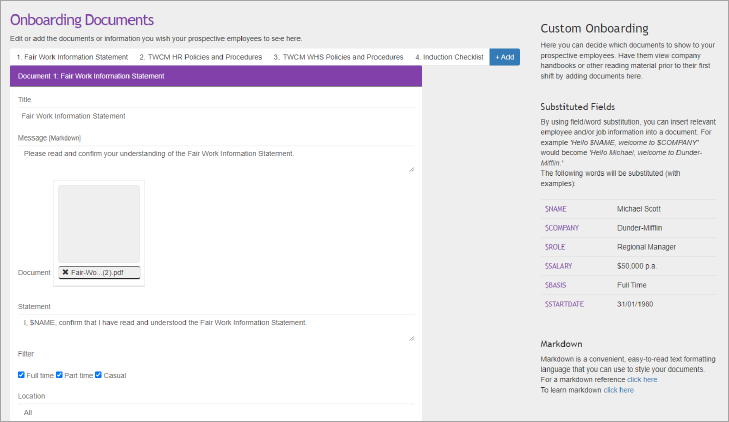The width and height of the screenshot is (729, 422).
Task: Open the learn markdown click here link
Action: [x=618, y=389]
